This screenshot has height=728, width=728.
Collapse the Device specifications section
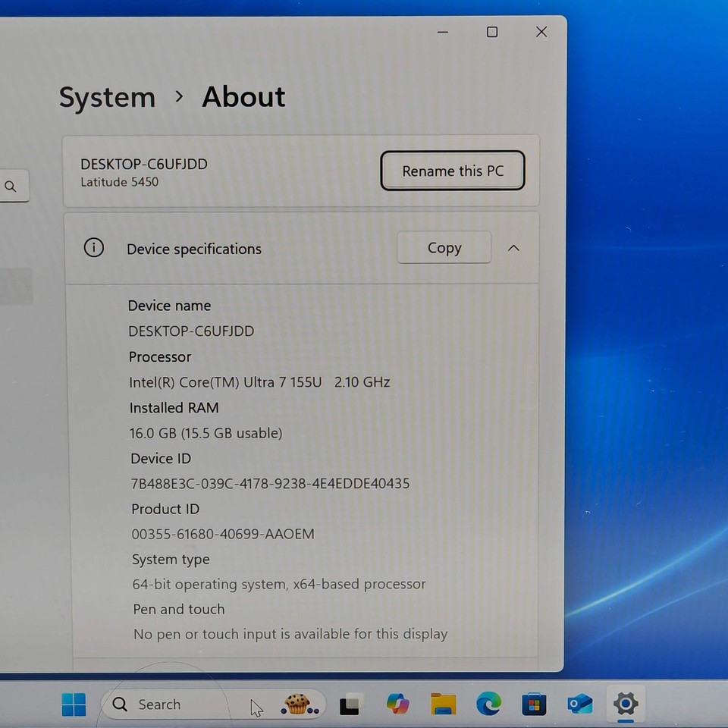pos(514,247)
